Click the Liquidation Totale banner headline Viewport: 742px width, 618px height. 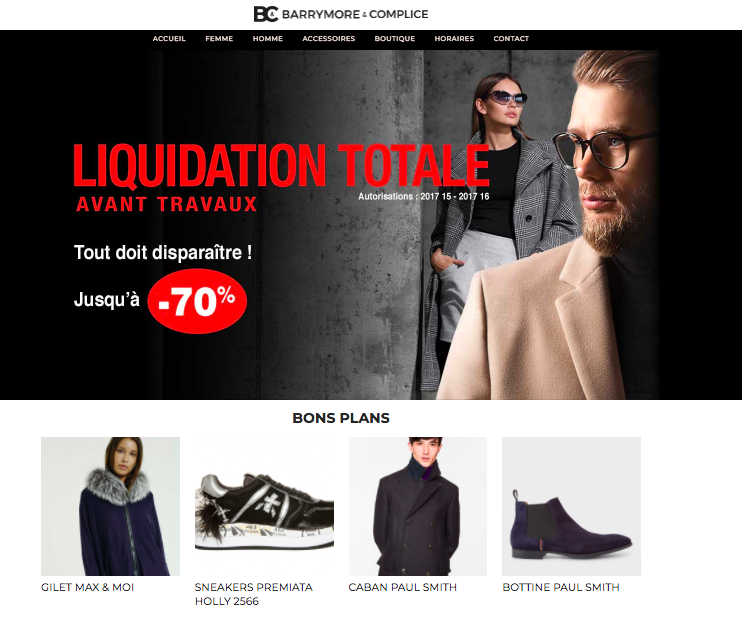(281, 166)
